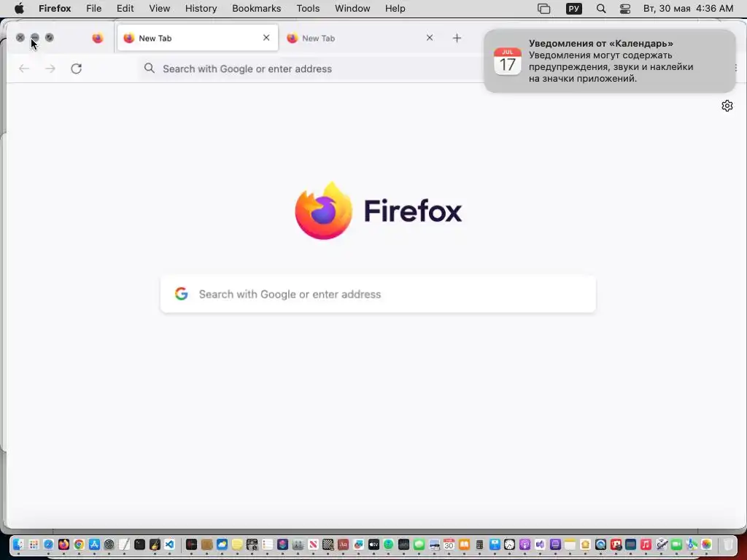Open the Edit menu
Viewport: 747px width, 560px height.
[125, 9]
